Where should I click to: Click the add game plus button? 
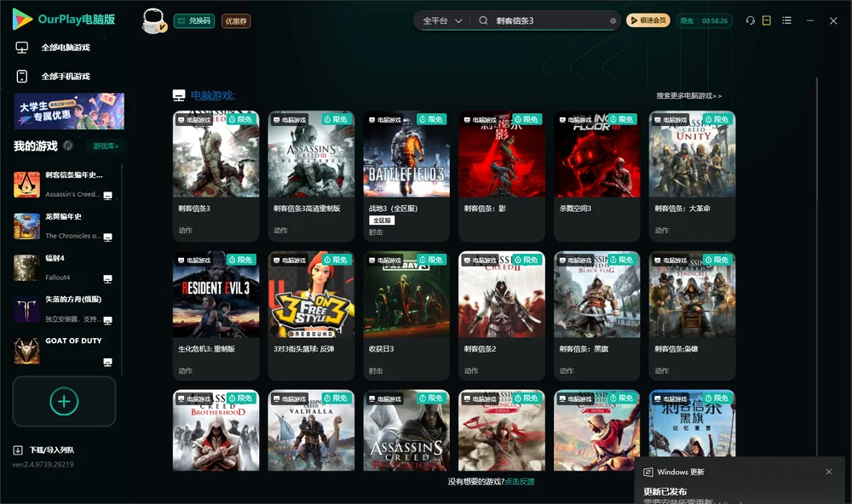tap(64, 402)
